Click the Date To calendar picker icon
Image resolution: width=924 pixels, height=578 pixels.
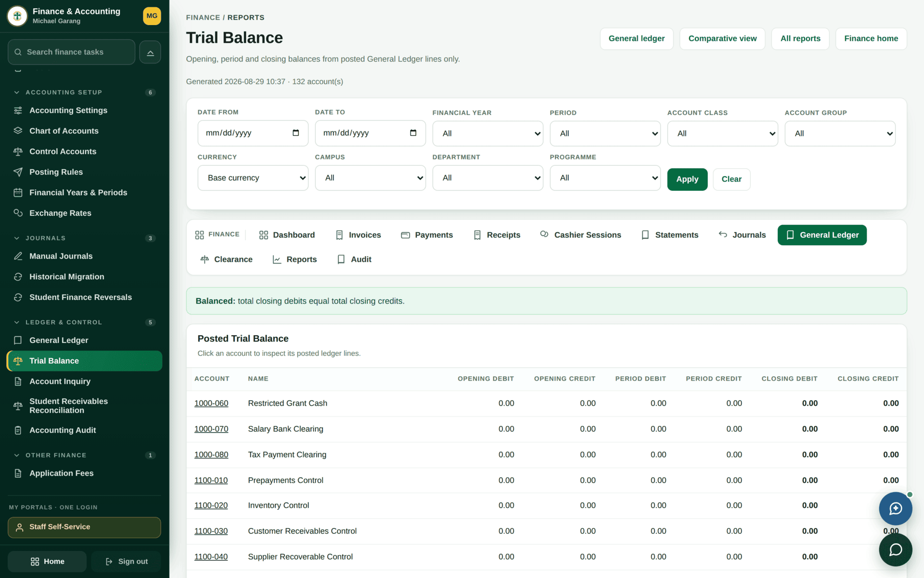[413, 133]
